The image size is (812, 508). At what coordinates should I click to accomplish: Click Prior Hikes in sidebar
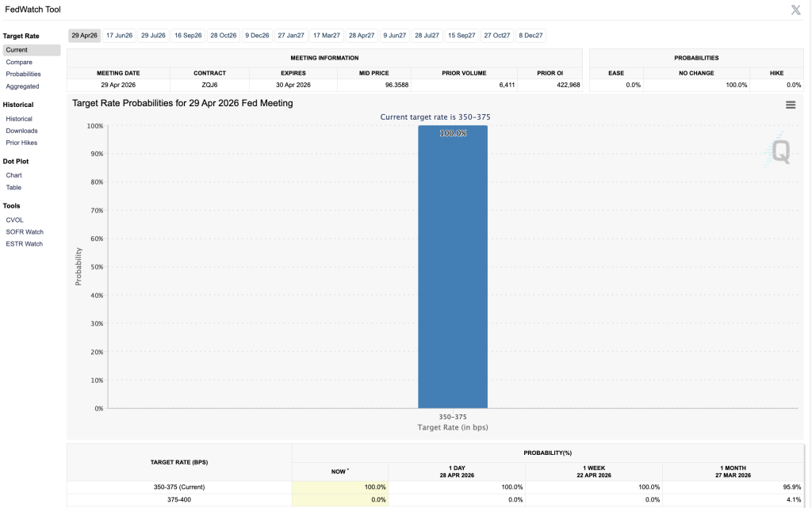pyautogui.click(x=21, y=143)
